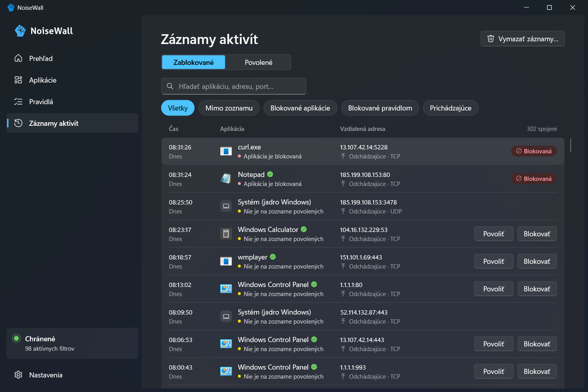Click verified checkmark next to Windows Calculator

pyautogui.click(x=304, y=230)
